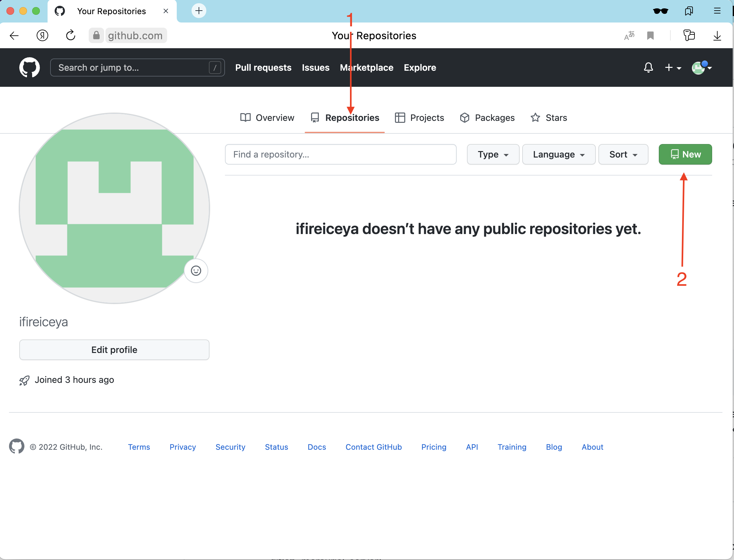Switch to the Overview tab
Screen dimensions: 734x560
coord(267,118)
